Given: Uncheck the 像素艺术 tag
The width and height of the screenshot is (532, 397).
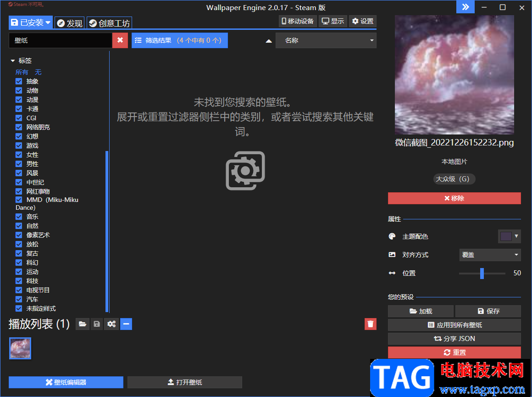Looking at the screenshot, I should pyautogui.click(x=19, y=235).
